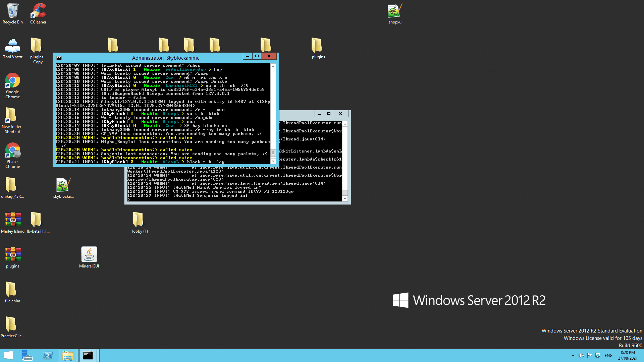
Task: Open PowerShell from the taskbar
Action: (x=48, y=355)
